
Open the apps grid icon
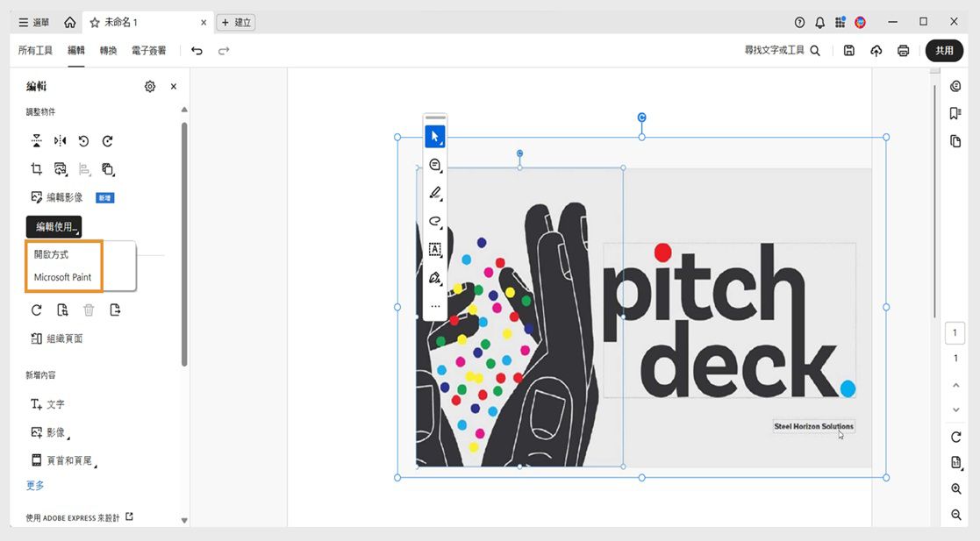click(840, 23)
